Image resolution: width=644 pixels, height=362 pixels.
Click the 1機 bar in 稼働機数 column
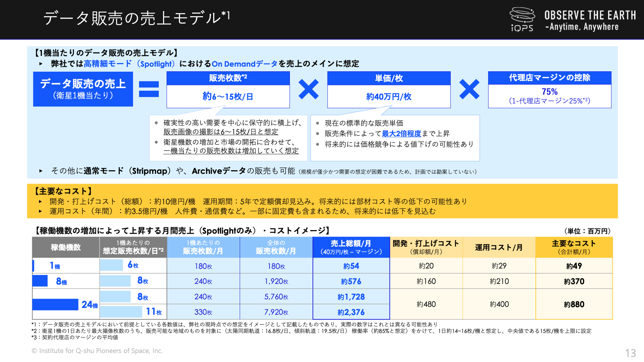33,266
